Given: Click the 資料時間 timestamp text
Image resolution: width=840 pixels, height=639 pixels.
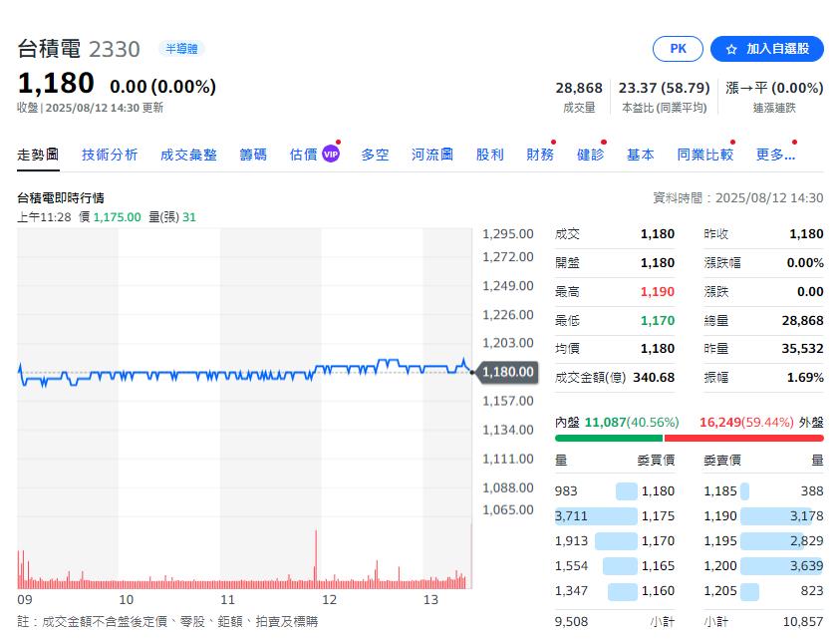Looking at the screenshot, I should pos(738,197).
